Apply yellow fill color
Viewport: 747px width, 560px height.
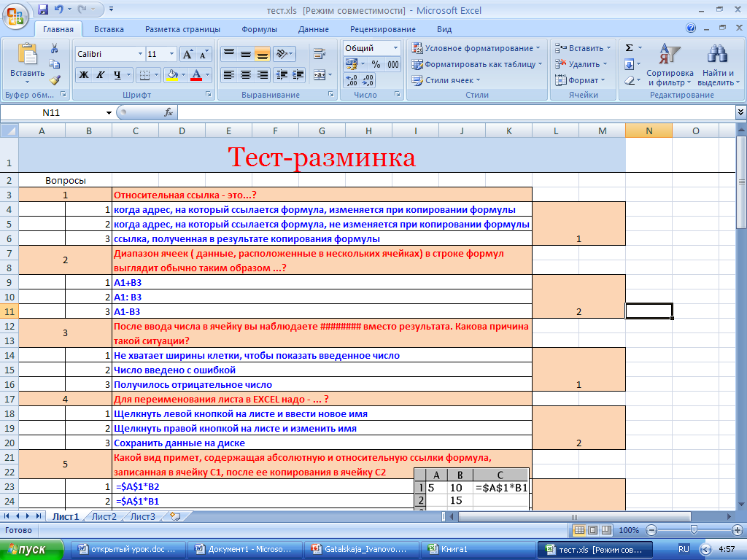(x=172, y=75)
